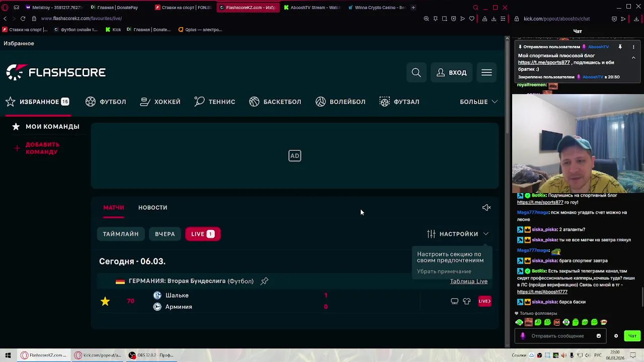Unpin the pinned chat message

pyautogui.click(x=620, y=47)
